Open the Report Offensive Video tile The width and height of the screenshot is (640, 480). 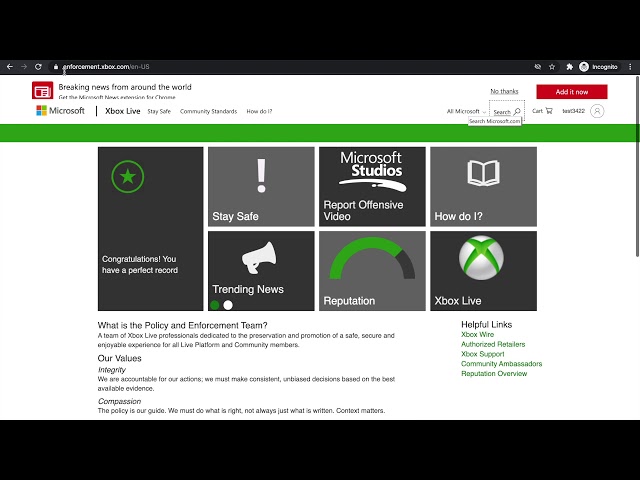pyautogui.click(x=372, y=187)
